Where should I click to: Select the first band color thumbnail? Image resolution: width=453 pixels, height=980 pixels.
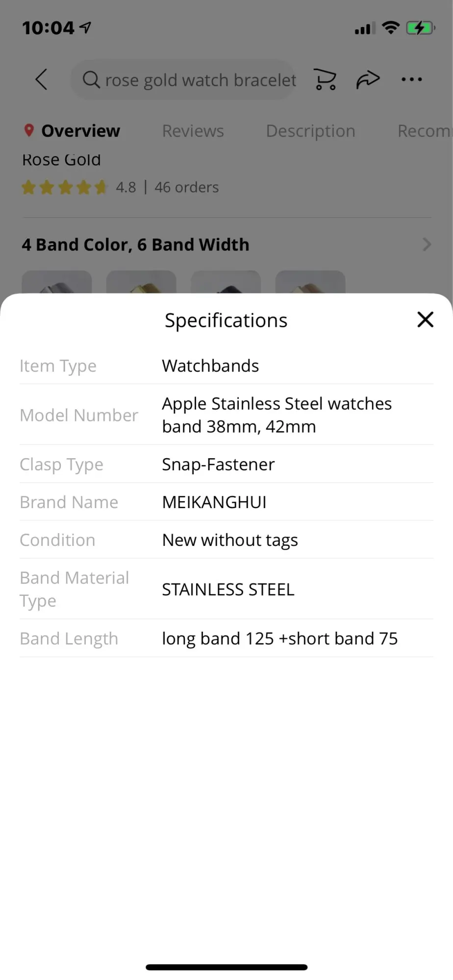click(x=57, y=283)
